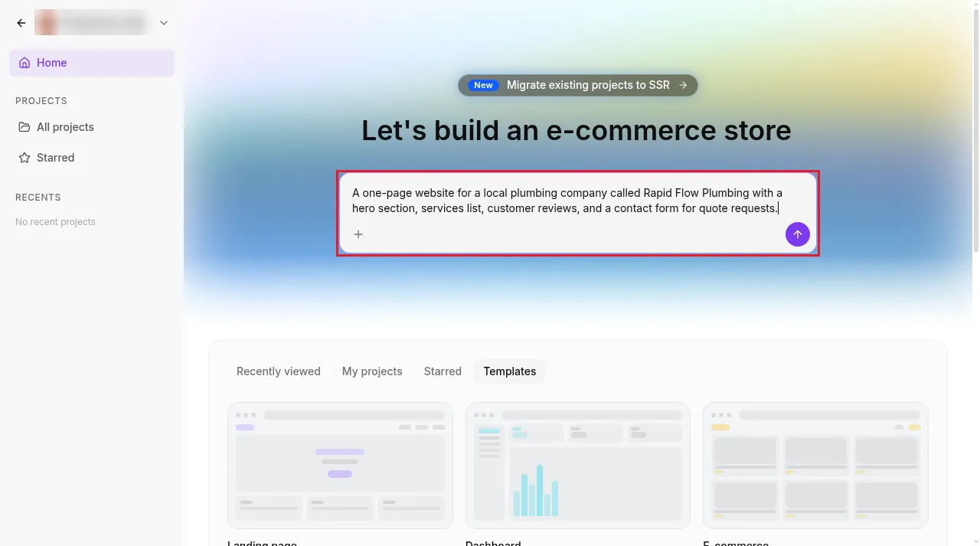Open the workspace switcher chevron
Image resolution: width=980 pixels, height=546 pixels.
click(x=164, y=23)
